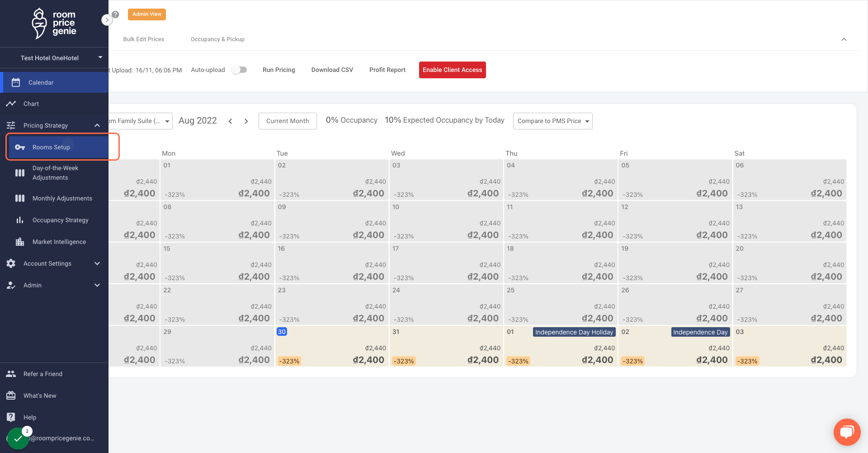Collapse the top panel chevron
Image resolution: width=868 pixels, height=453 pixels.
tap(844, 39)
